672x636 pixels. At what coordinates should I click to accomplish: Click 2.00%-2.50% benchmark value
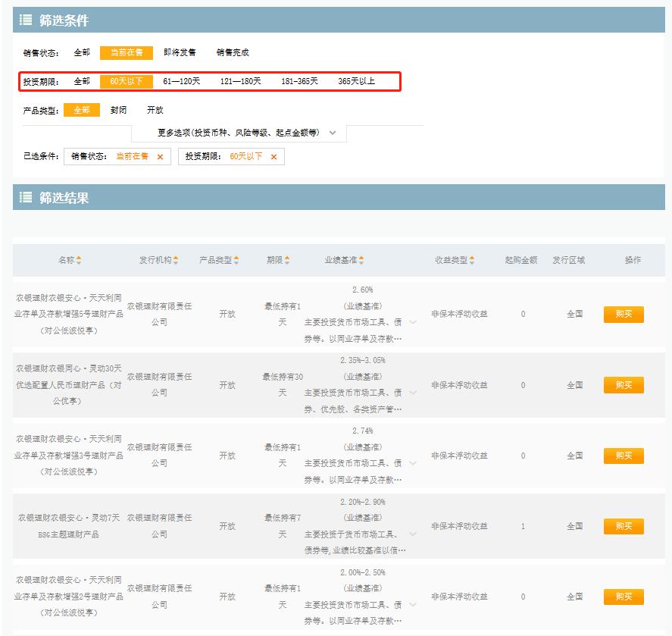point(363,572)
